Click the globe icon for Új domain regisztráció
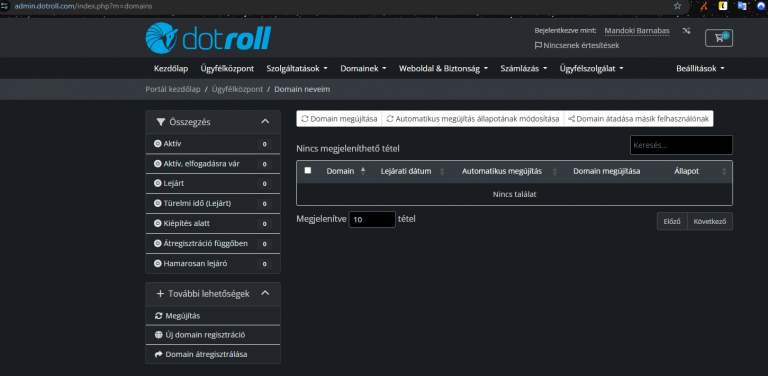The width and height of the screenshot is (768, 376). point(158,335)
